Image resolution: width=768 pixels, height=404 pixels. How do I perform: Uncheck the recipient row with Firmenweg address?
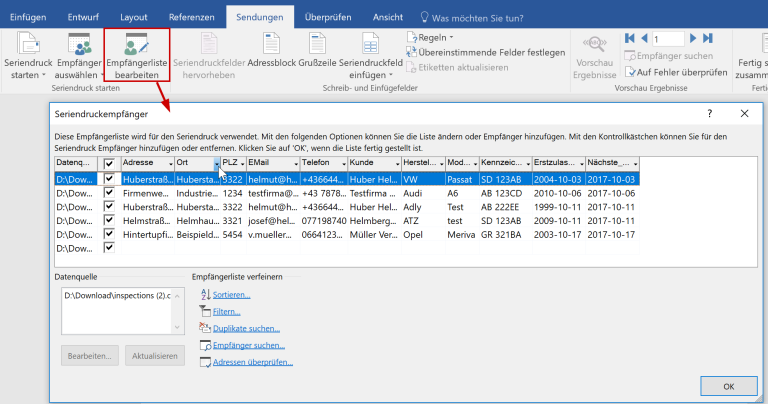[109, 192]
